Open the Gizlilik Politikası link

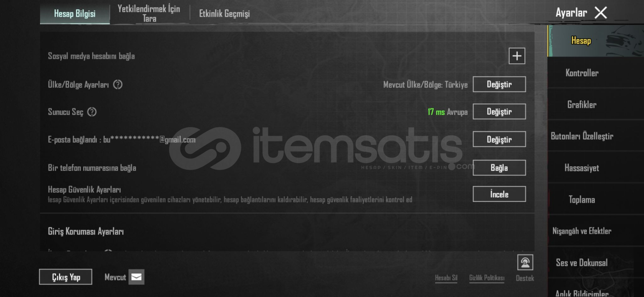point(487,278)
